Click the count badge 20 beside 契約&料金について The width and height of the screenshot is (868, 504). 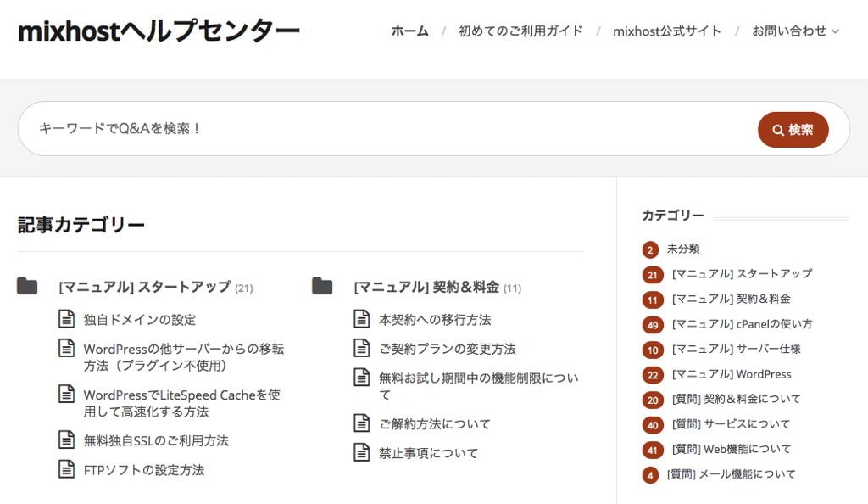point(653,400)
